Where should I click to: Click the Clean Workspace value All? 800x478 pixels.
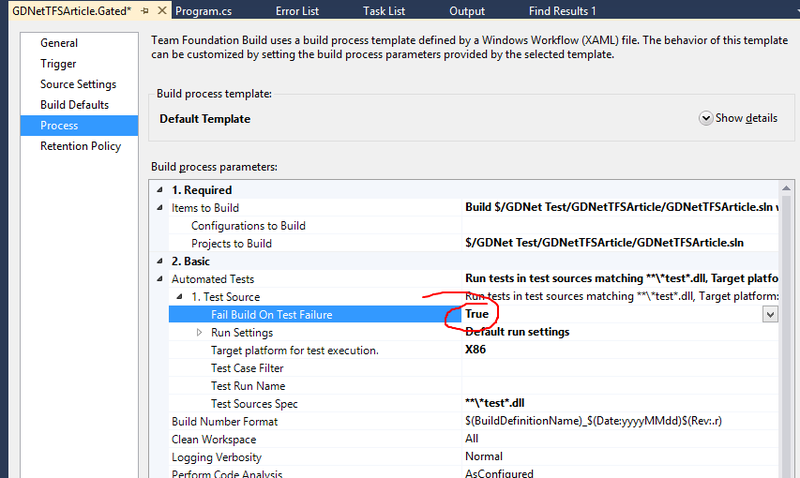coord(472,439)
